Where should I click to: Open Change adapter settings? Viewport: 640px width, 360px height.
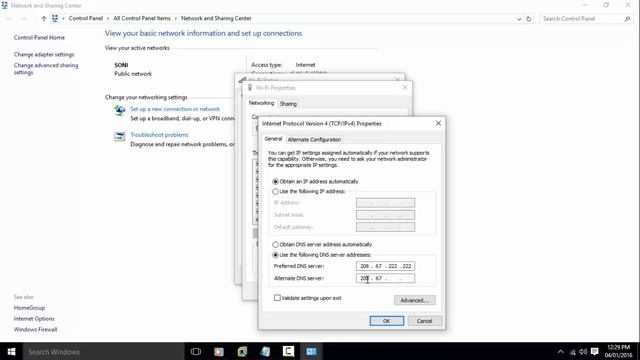pyautogui.click(x=44, y=55)
